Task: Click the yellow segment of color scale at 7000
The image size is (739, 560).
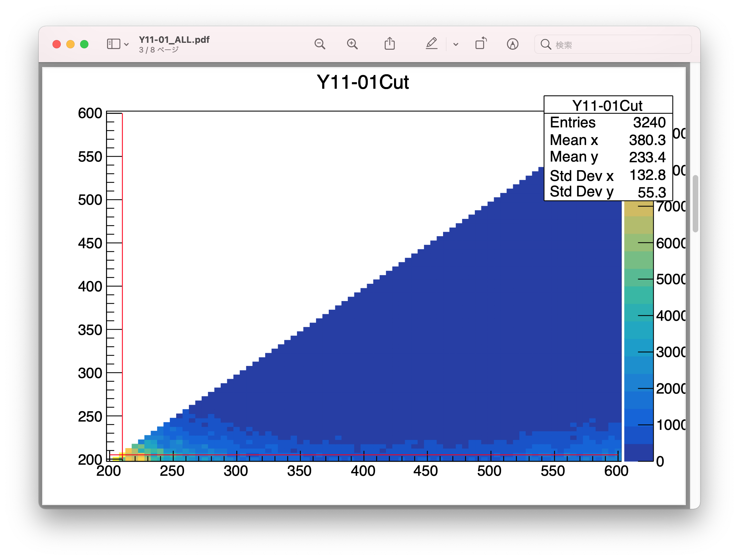Action: [639, 208]
